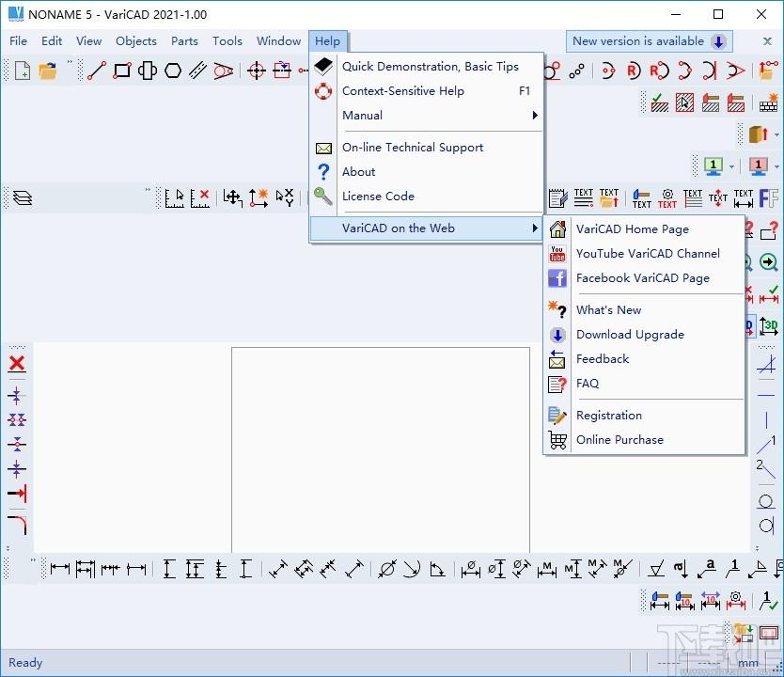Click the green arrow zoom icon

pos(769,262)
